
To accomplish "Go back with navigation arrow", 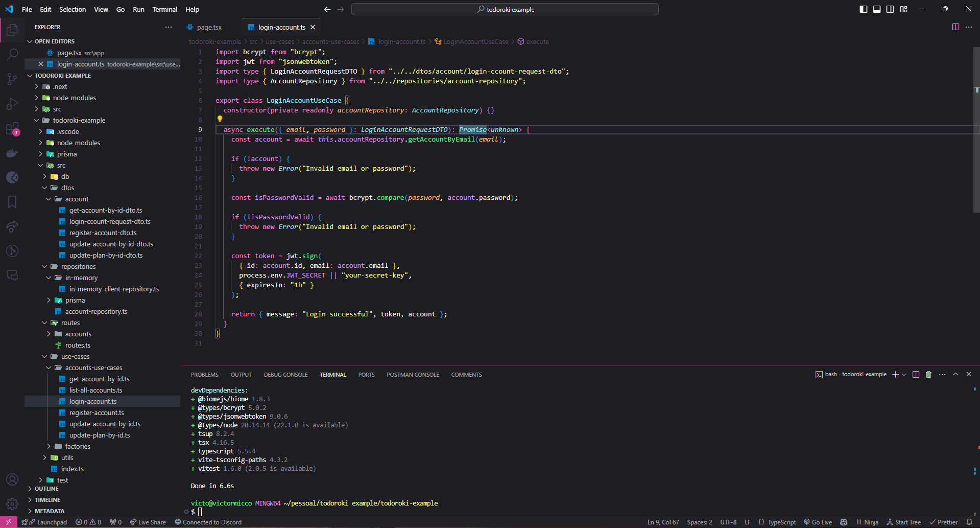I will pos(327,9).
